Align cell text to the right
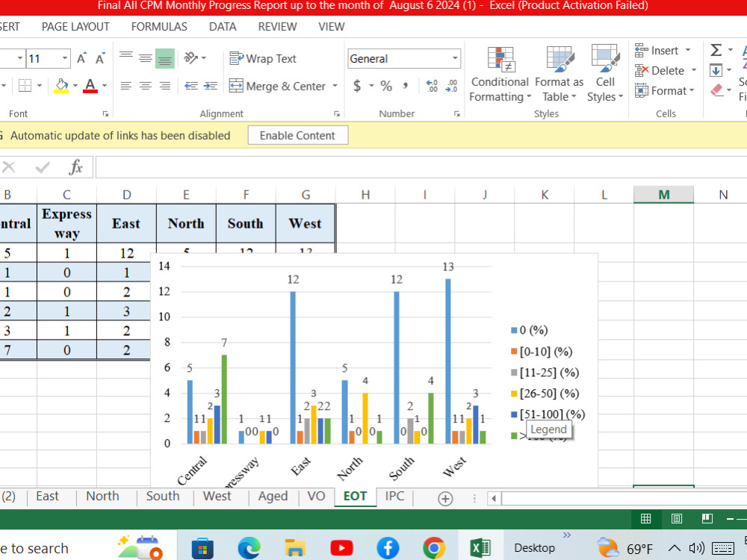The width and height of the screenshot is (747, 560). point(165,86)
